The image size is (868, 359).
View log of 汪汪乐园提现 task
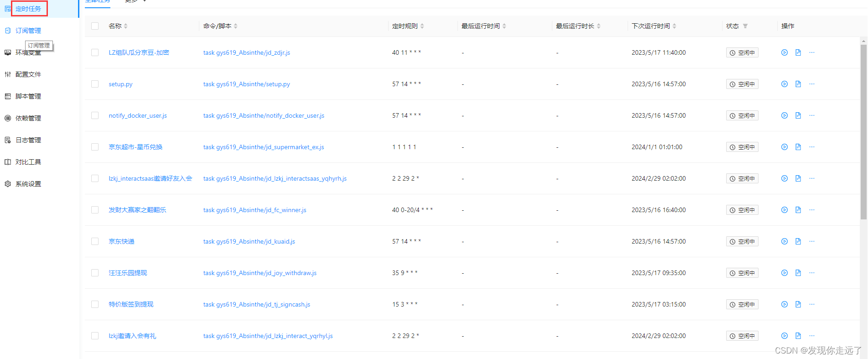pos(798,273)
